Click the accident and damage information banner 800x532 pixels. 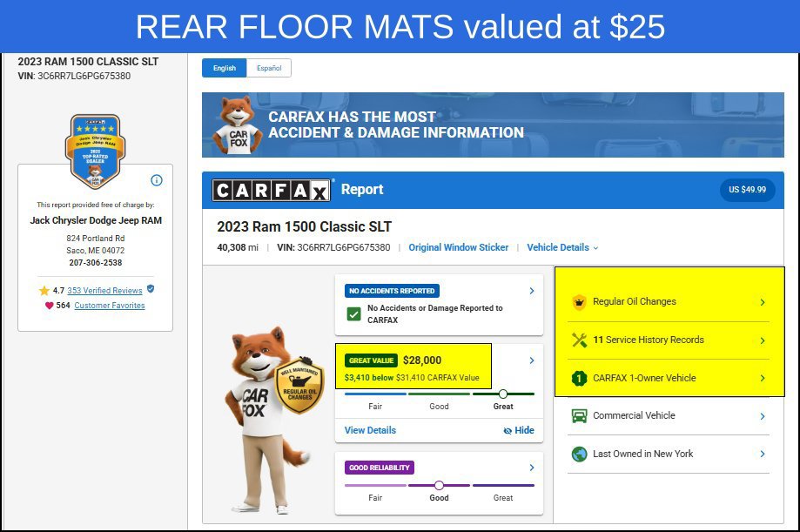tap(493, 125)
